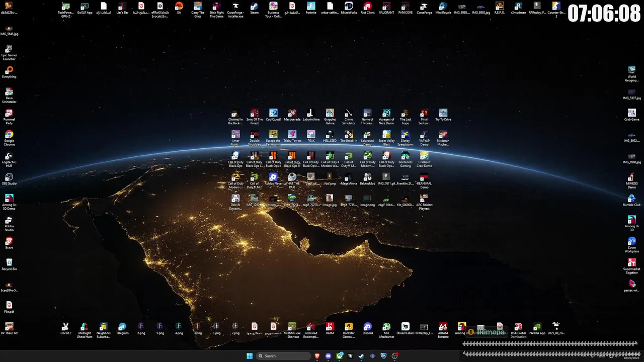This screenshot has width=644, height=362.
Task: Open the NVIDIA App shortcut
Action: pyautogui.click(x=537, y=328)
